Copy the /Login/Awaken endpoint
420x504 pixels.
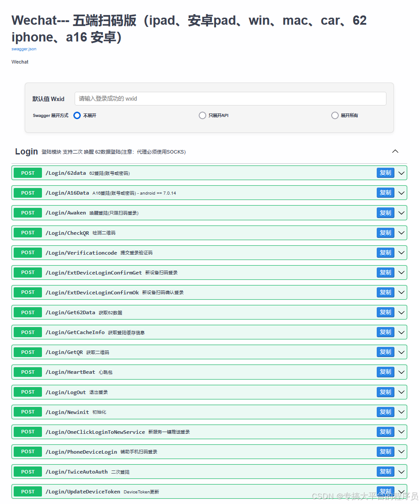coord(385,213)
